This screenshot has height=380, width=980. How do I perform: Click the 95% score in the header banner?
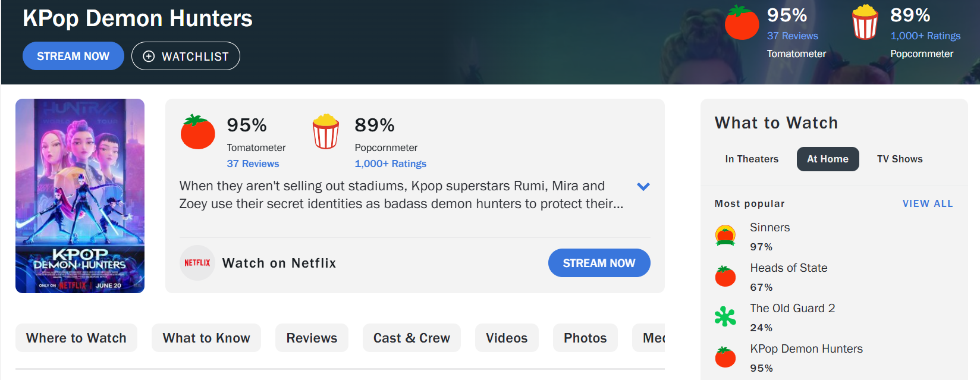point(787,15)
